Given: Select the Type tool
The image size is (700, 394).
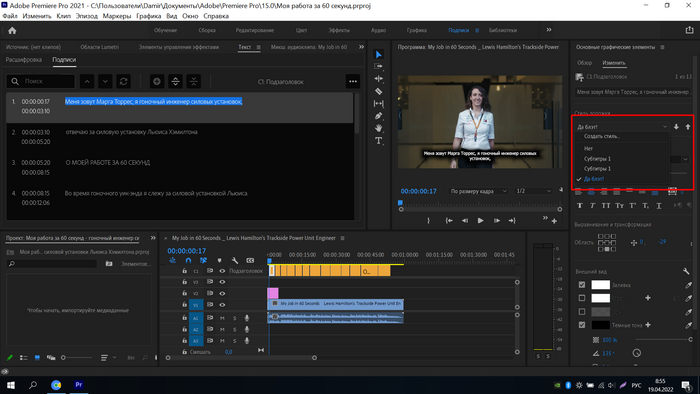Looking at the screenshot, I should click(x=379, y=141).
